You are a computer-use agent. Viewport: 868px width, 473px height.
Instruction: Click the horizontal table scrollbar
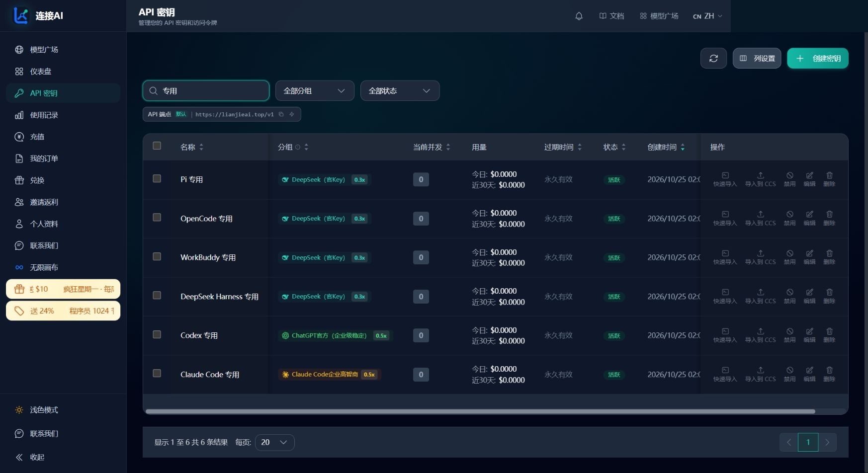tap(480, 411)
